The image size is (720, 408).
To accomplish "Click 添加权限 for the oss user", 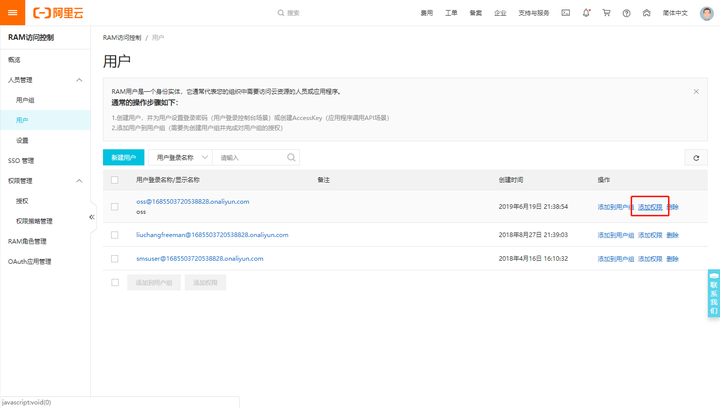I will (650, 207).
